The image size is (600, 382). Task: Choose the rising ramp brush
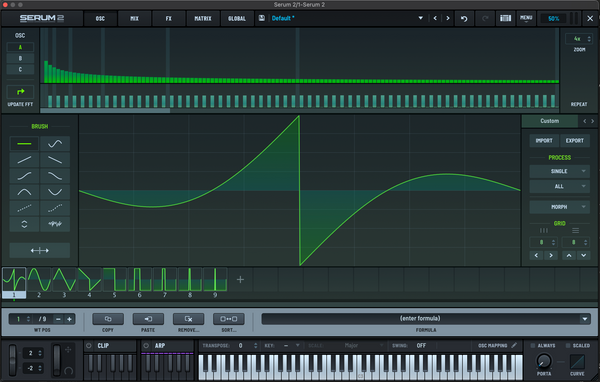(24, 160)
